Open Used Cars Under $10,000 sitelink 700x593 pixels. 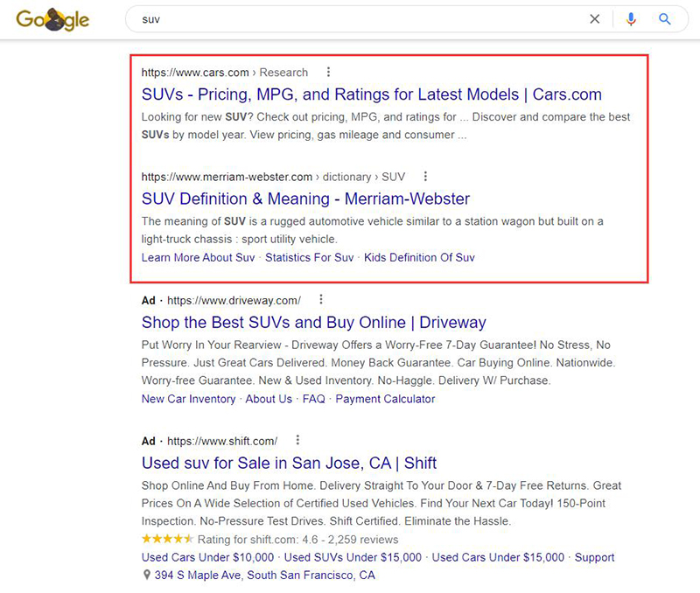pyautogui.click(x=207, y=557)
